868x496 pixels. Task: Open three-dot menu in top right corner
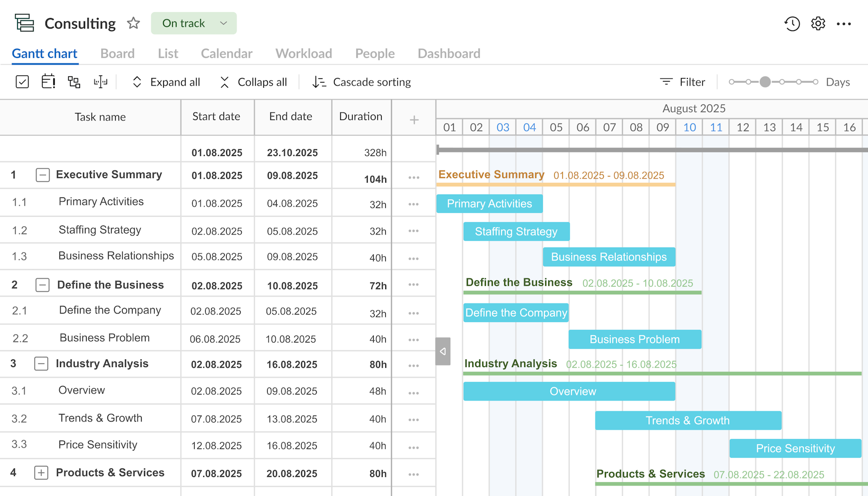click(x=844, y=23)
